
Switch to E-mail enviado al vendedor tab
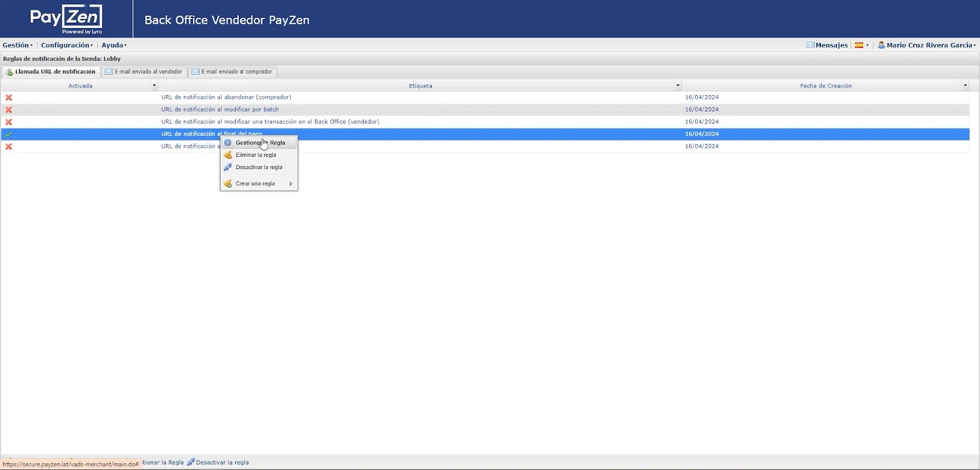pos(145,72)
